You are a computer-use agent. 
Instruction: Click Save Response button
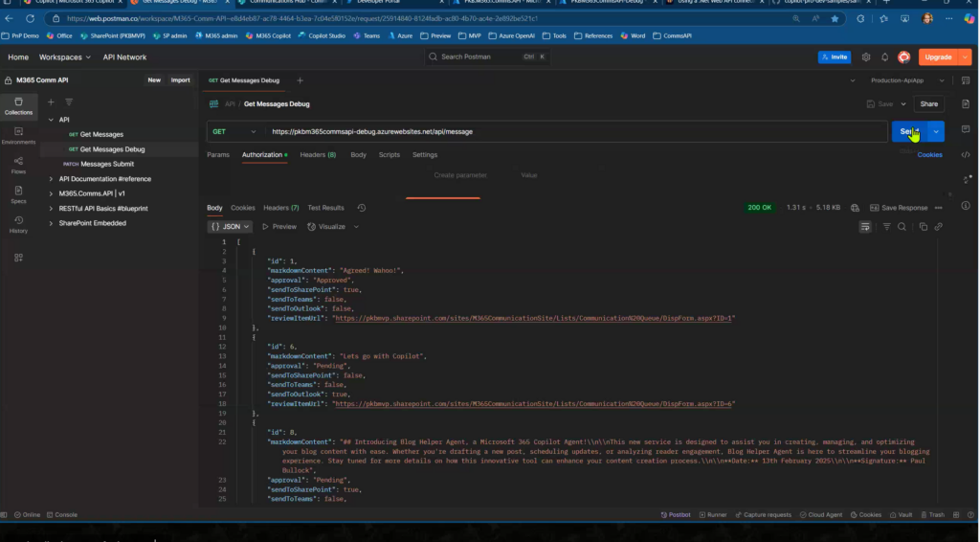899,208
